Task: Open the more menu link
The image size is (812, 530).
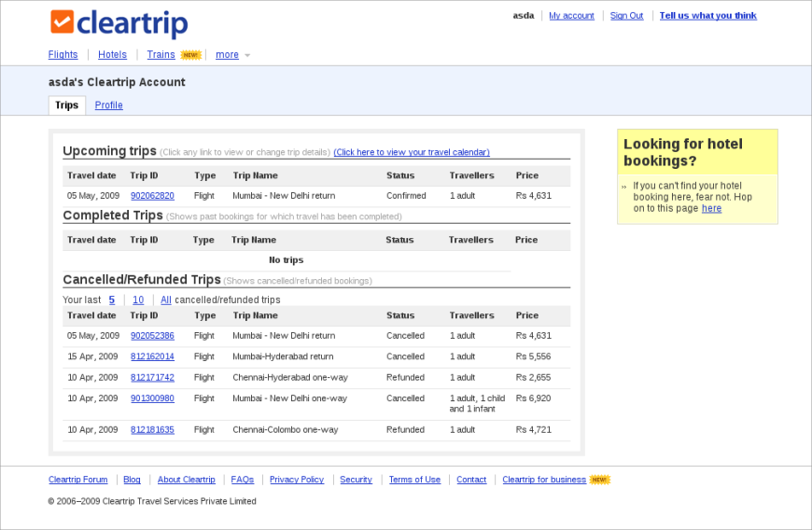Action: click(x=228, y=54)
